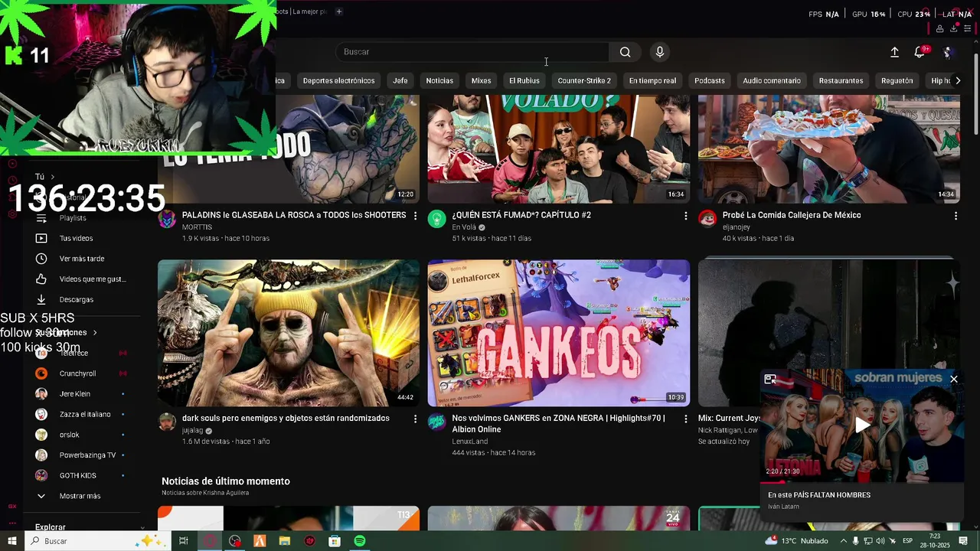Open Windows Start menu

pyautogui.click(x=11, y=541)
